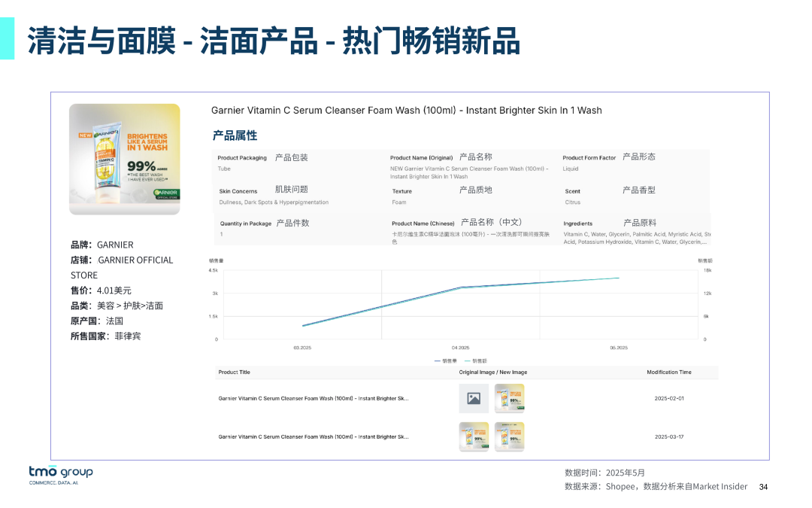Click the page number 34
This screenshot has height=508, width=812.
coord(763,487)
